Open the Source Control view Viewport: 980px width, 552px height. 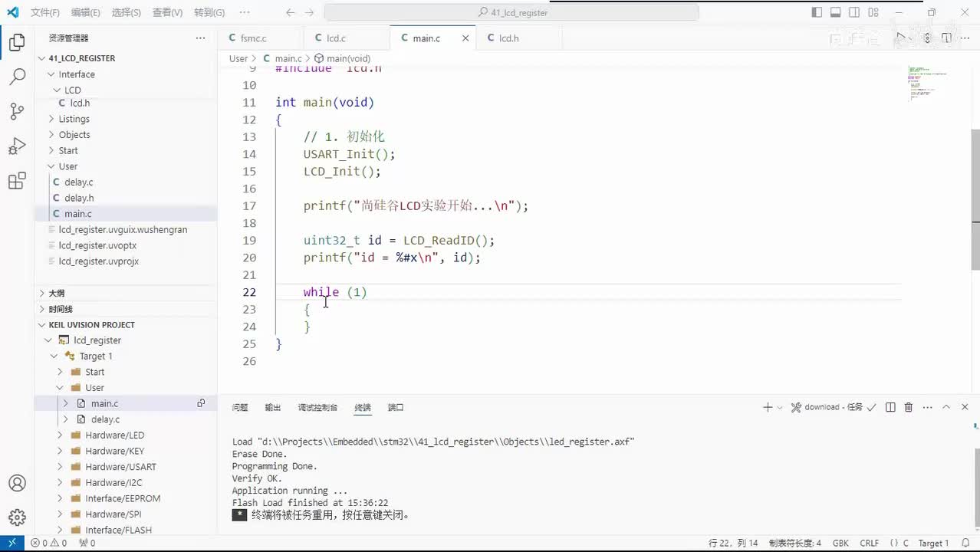point(17,111)
